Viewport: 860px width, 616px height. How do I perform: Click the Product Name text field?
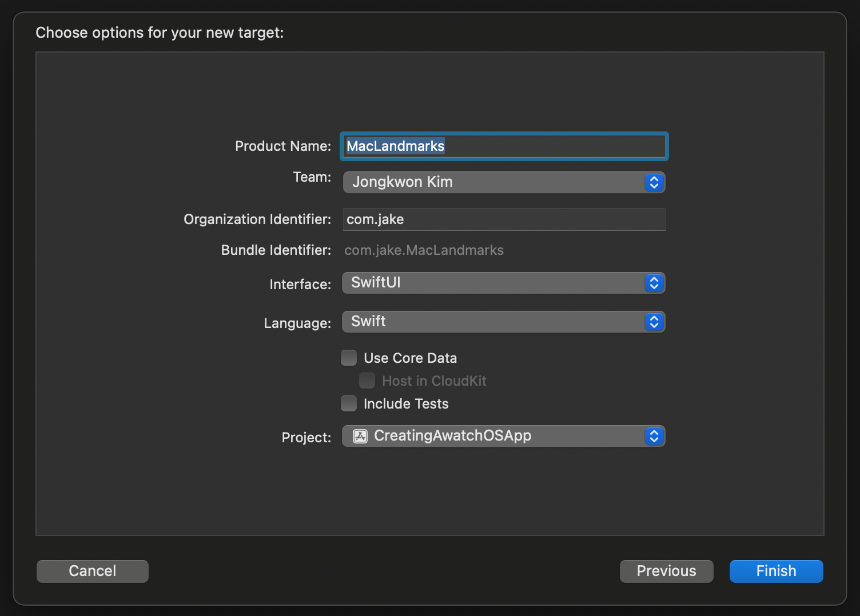504,146
